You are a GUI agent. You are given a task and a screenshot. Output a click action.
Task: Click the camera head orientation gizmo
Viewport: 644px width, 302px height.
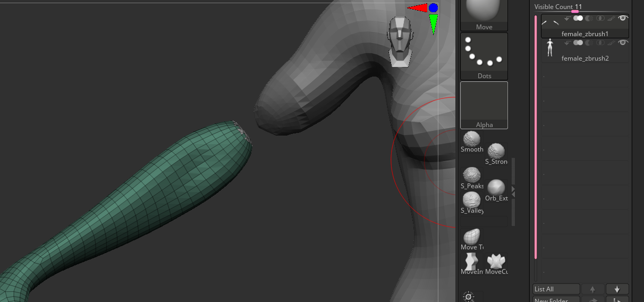click(x=400, y=41)
